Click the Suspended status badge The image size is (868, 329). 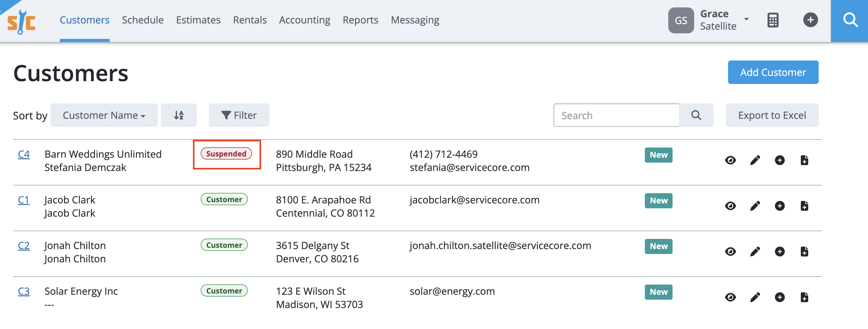[226, 153]
